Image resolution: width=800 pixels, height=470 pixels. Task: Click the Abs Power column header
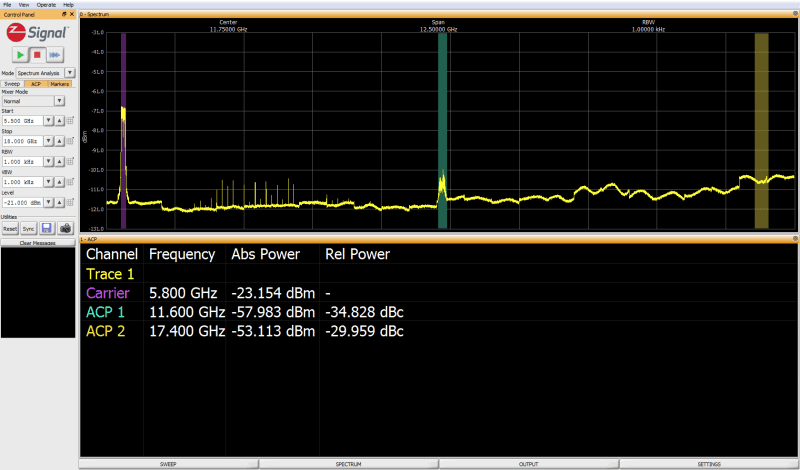pyautogui.click(x=265, y=254)
